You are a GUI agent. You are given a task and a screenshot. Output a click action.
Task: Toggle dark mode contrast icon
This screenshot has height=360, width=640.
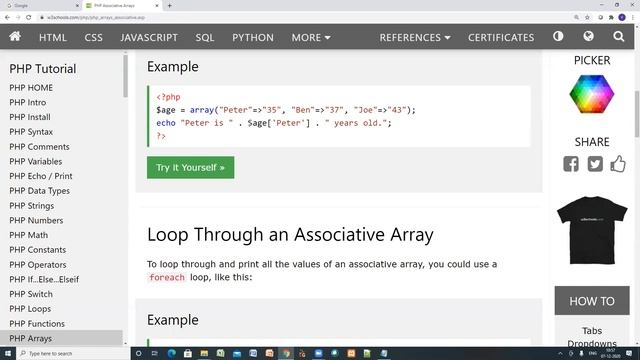[558, 36]
